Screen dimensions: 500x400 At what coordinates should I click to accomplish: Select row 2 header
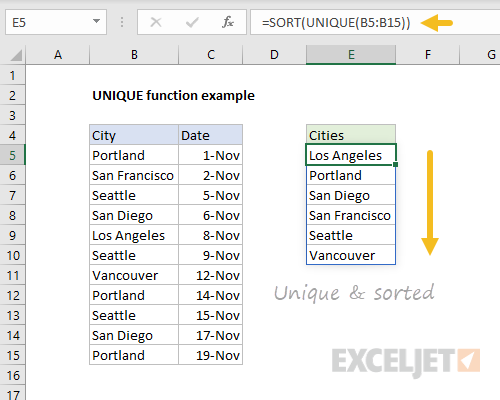(13, 95)
